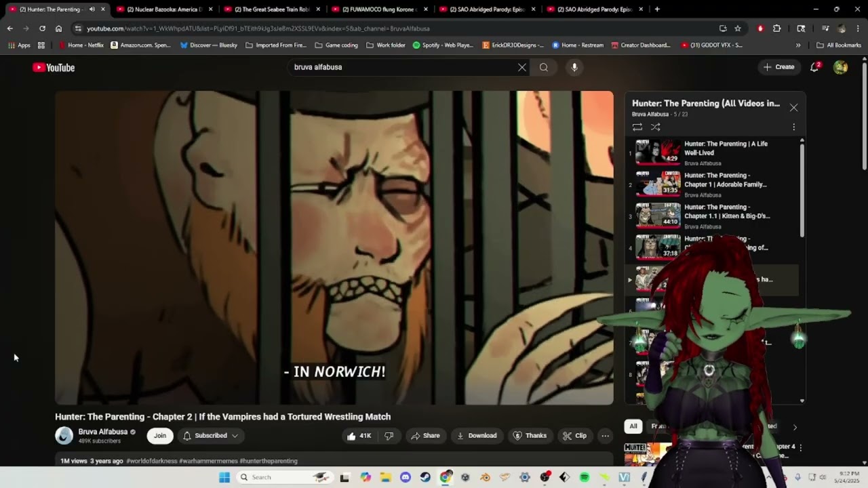Open the YouTube home logo
Image resolution: width=868 pixels, height=488 pixels.
(x=54, y=67)
